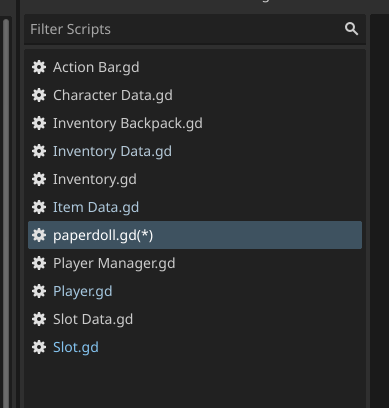This screenshot has height=408, width=389.
Task: Open the Action Bar.gd script
Action: coord(195,67)
